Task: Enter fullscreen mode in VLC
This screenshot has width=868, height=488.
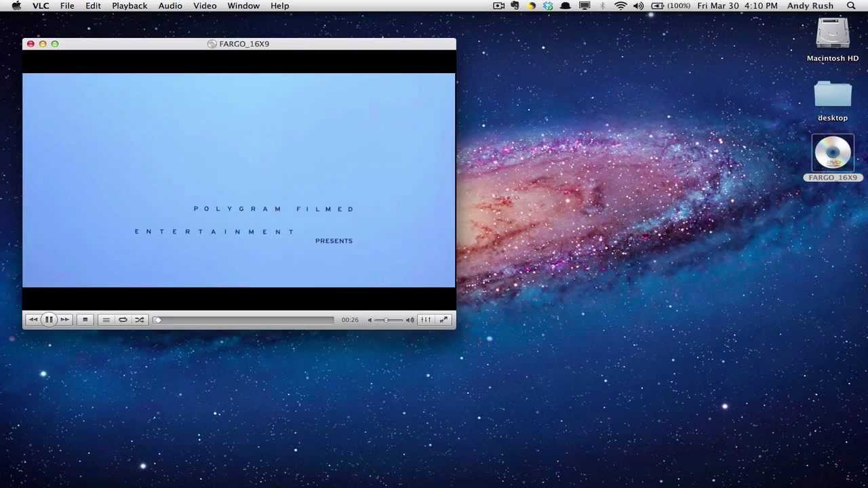Action: (443, 320)
